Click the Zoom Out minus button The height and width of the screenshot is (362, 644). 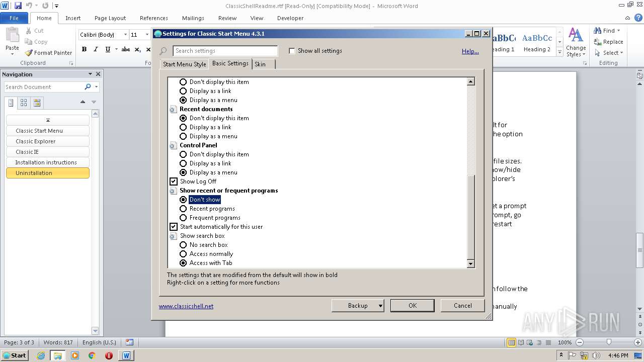point(580,342)
